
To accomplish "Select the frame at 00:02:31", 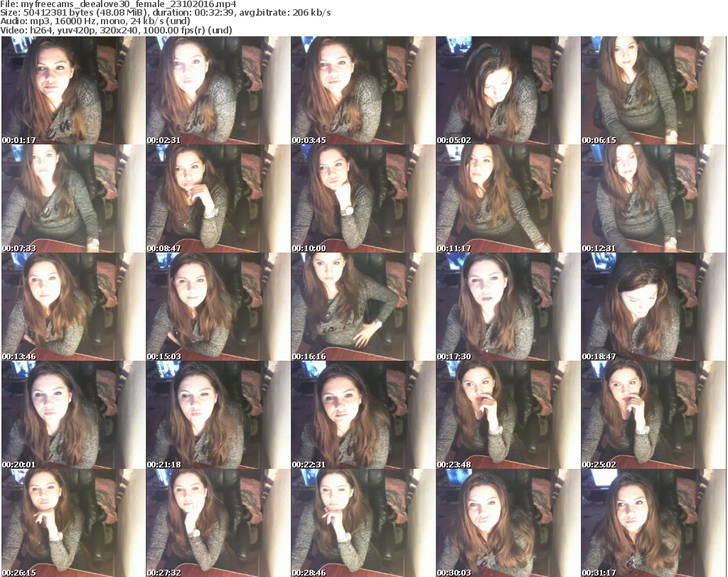I will click(218, 91).
